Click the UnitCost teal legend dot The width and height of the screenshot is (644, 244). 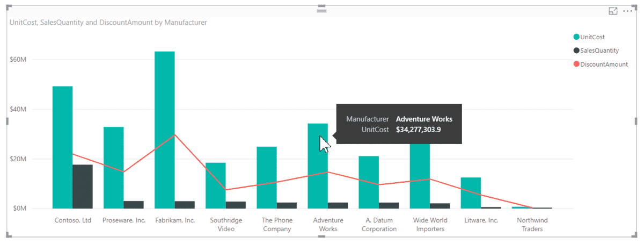tap(576, 37)
